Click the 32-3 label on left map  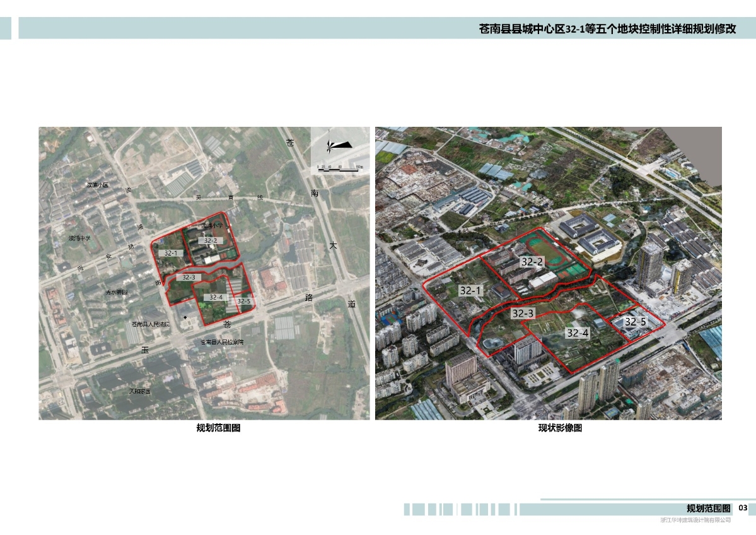tap(189, 277)
